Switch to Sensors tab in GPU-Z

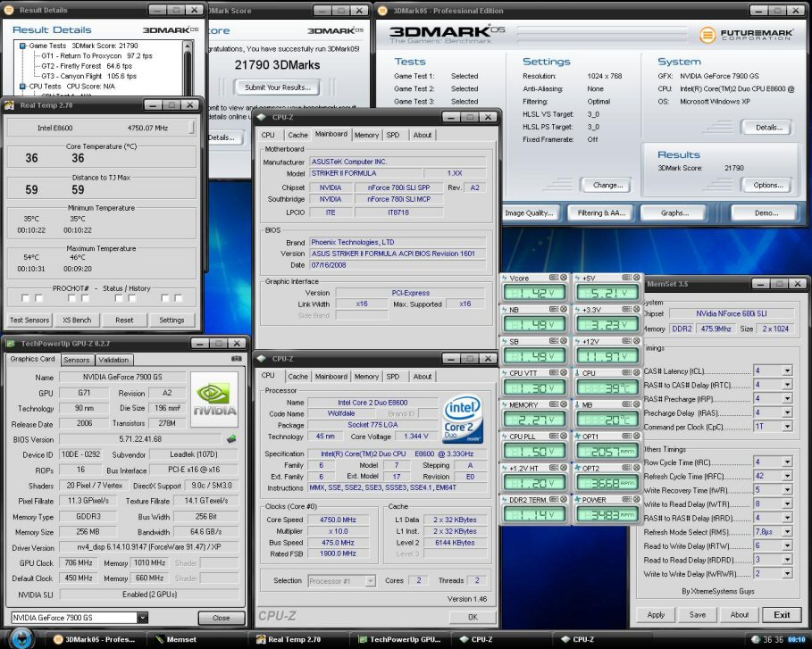76,360
